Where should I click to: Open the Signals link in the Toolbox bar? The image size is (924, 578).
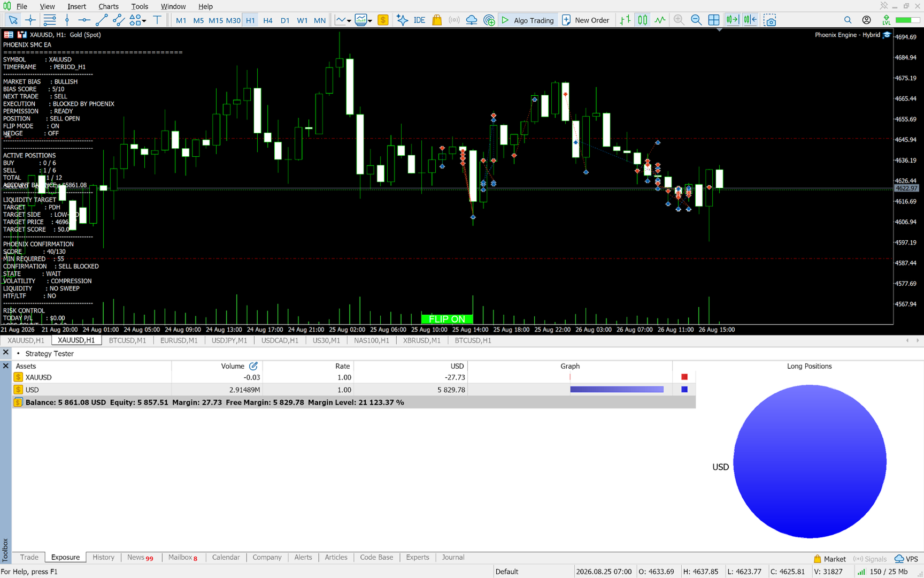(870, 559)
